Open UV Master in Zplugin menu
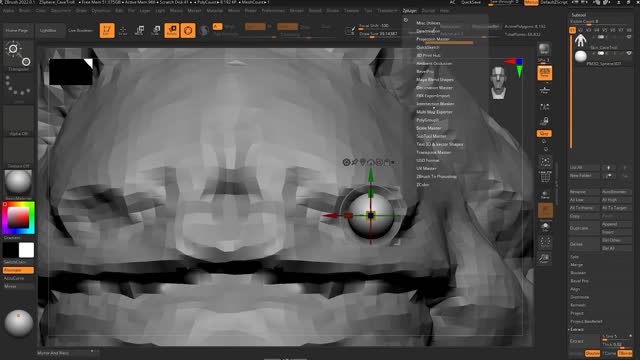 coord(426,169)
